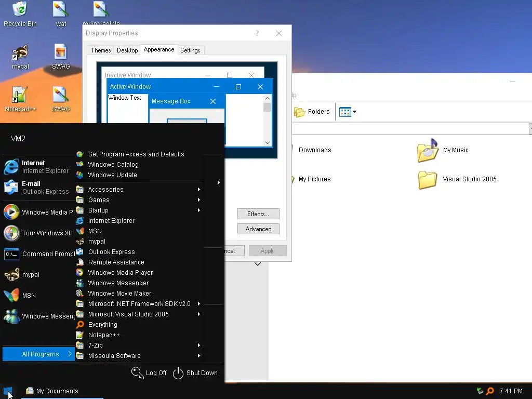This screenshot has width=532, height=399.
Task: Select the Notepad++ desktop shortcut icon
Action: (20, 99)
